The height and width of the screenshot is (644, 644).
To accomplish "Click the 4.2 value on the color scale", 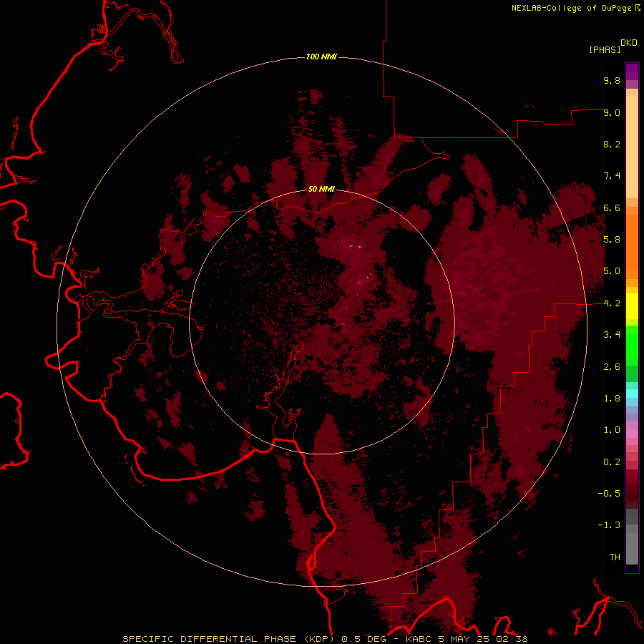I will (x=612, y=303).
